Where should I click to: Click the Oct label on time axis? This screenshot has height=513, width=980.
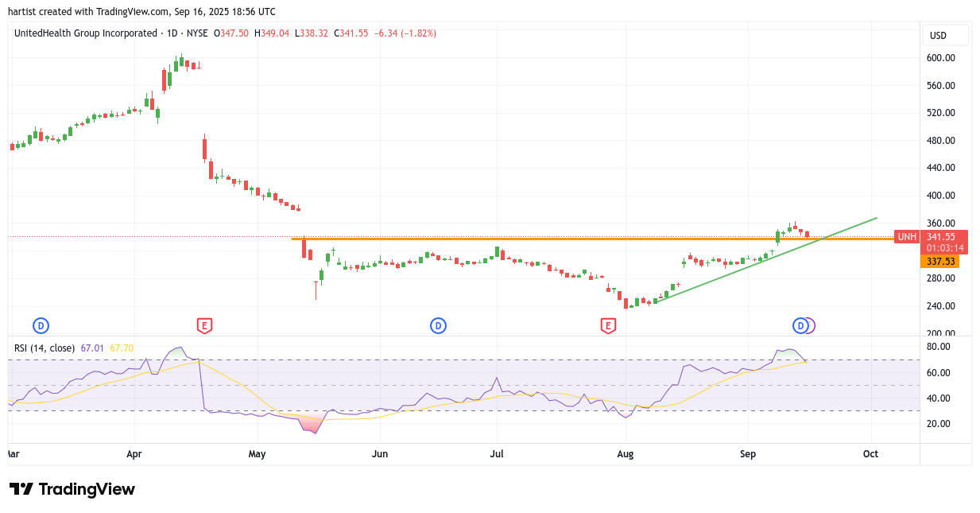click(x=871, y=454)
